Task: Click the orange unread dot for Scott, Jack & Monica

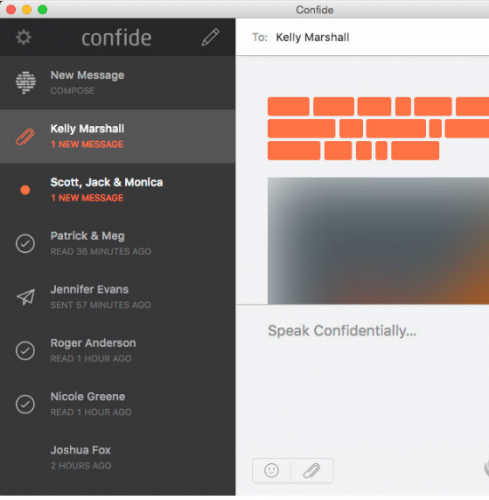Action: point(25,190)
